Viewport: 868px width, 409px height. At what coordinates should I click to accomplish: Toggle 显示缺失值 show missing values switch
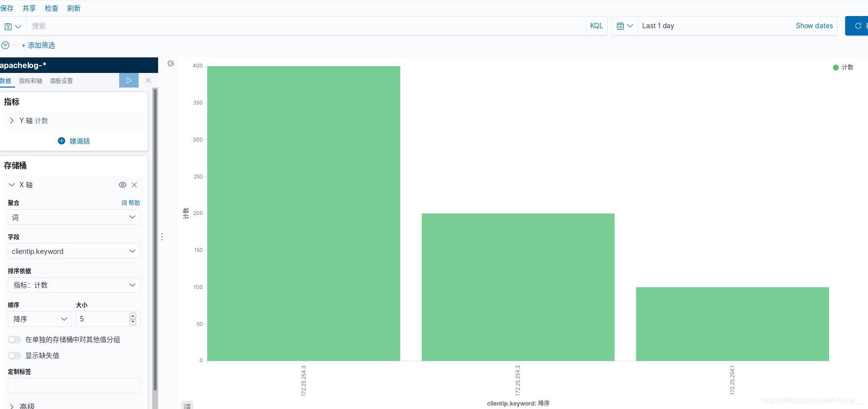[x=15, y=356]
